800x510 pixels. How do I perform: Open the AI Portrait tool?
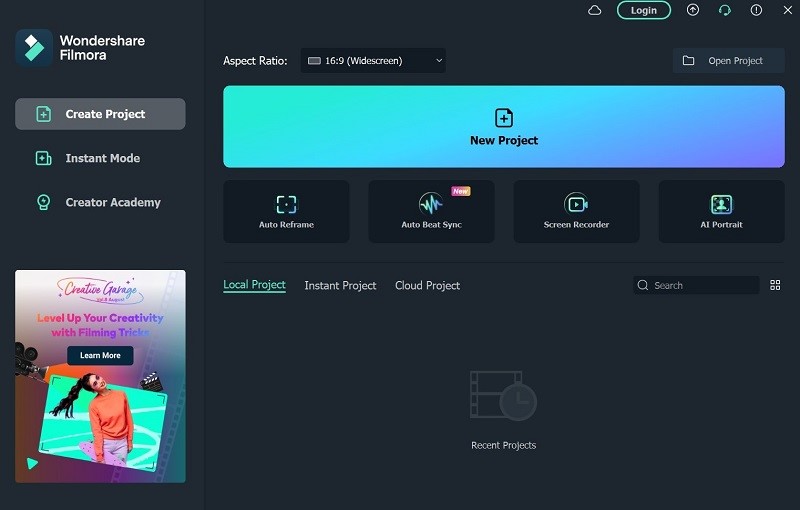(721, 211)
